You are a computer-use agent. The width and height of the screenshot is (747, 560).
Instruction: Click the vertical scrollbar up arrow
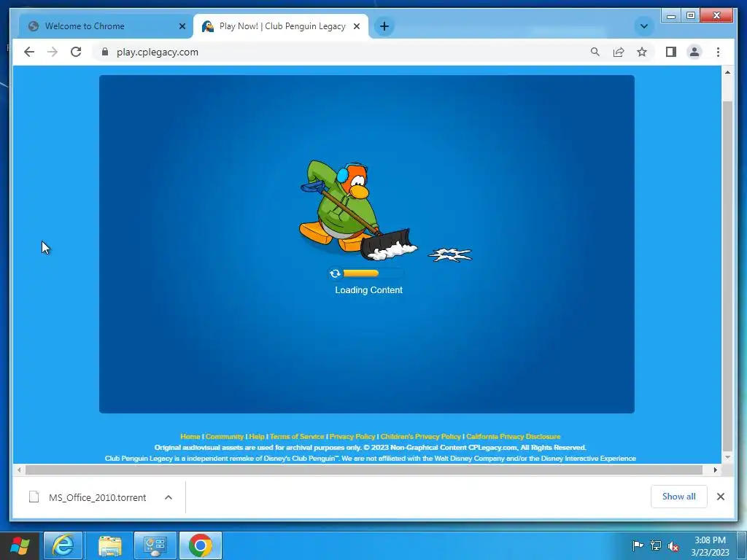click(x=727, y=72)
